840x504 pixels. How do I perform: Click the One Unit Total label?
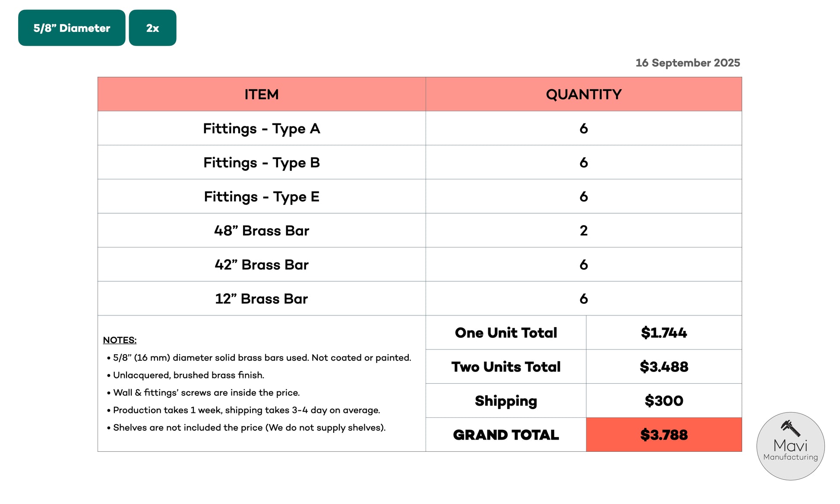point(506,333)
